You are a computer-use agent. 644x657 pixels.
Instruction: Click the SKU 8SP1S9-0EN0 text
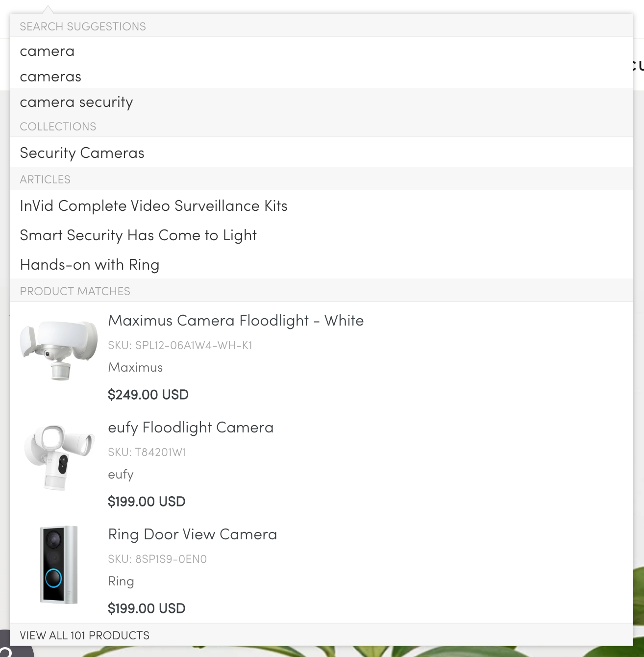tap(157, 559)
